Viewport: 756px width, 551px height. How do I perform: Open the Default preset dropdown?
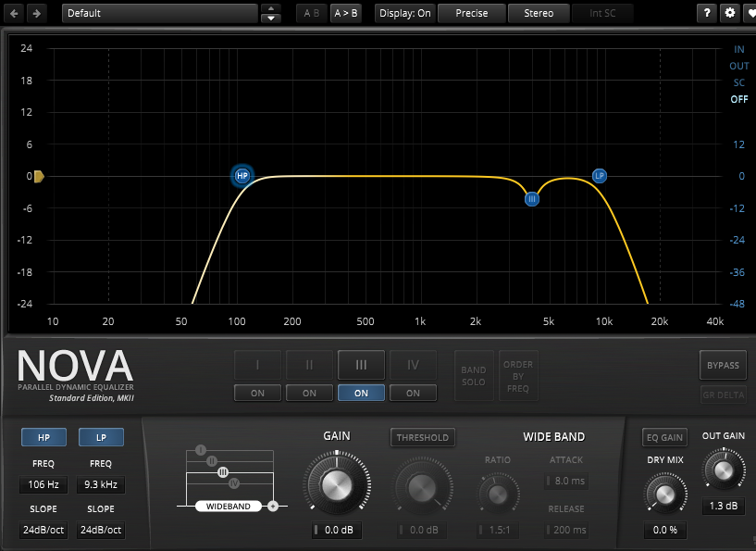(160, 14)
